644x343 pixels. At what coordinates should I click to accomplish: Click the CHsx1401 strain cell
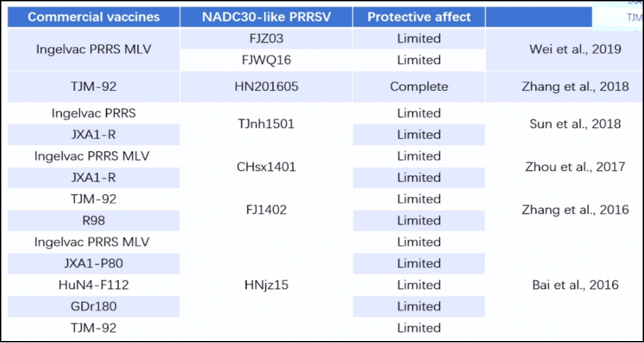(x=266, y=167)
